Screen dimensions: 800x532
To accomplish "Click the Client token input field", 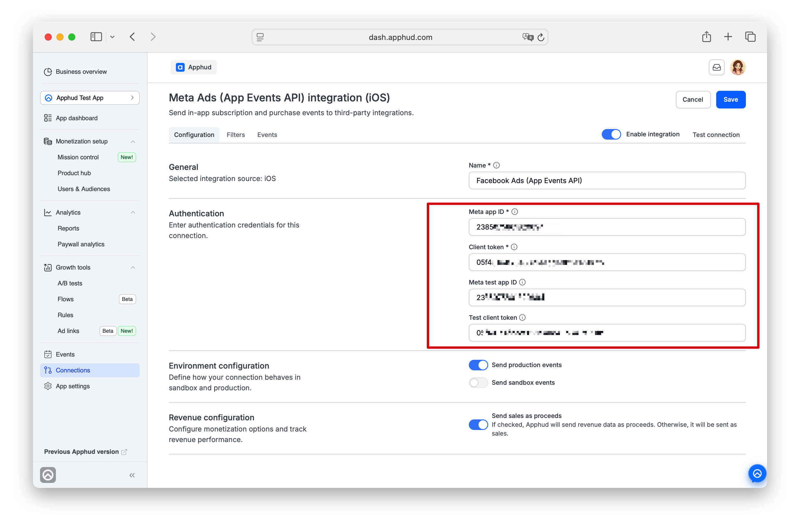I will click(x=607, y=262).
